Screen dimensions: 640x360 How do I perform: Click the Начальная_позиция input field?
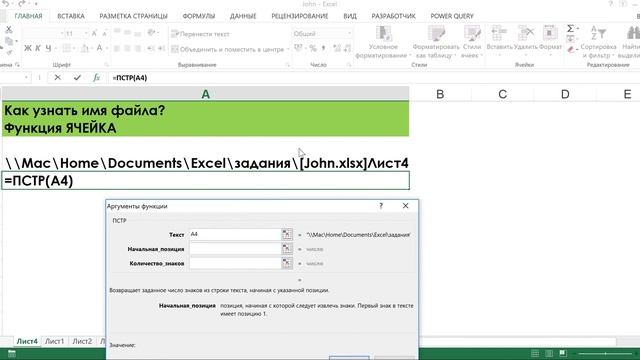click(x=235, y=249)
